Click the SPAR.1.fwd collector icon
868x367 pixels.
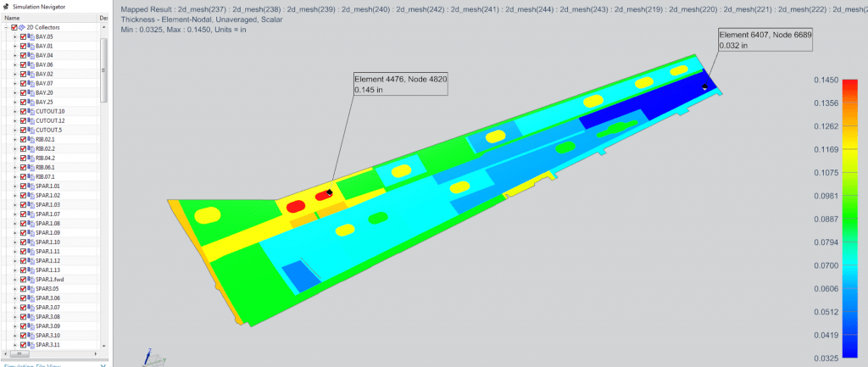coord(31,279)
